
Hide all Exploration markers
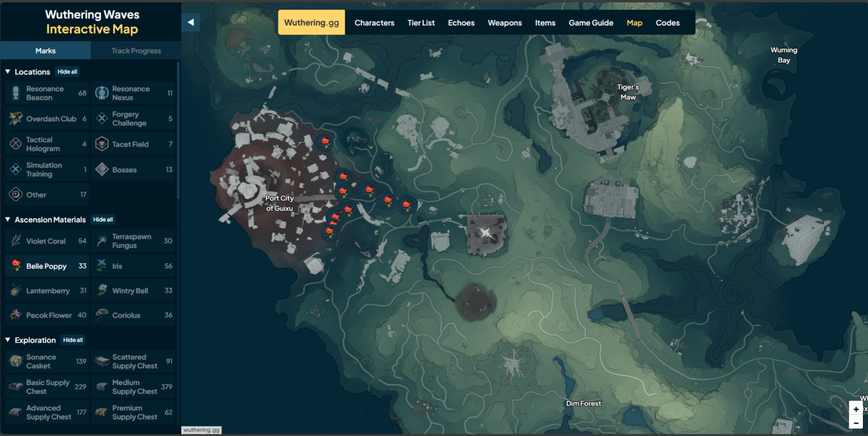pyautogui.click(x=73, y=340)
